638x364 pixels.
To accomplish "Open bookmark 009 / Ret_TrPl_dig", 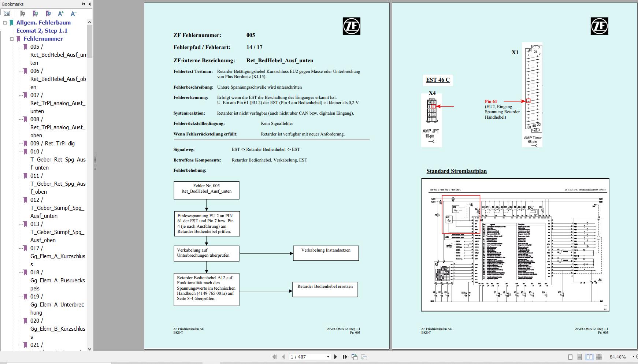I will tap(52, 144).
